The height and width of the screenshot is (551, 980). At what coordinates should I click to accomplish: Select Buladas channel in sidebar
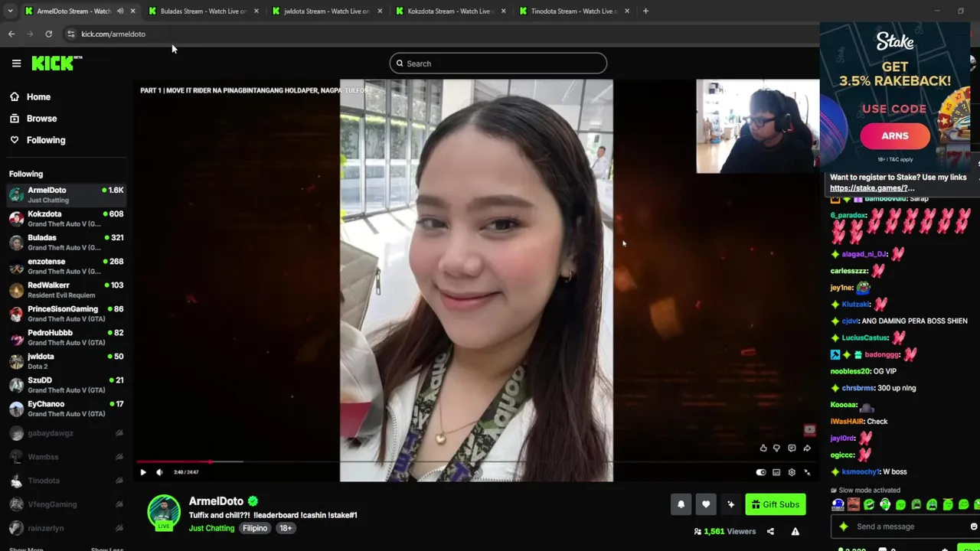tap(66, 242)
